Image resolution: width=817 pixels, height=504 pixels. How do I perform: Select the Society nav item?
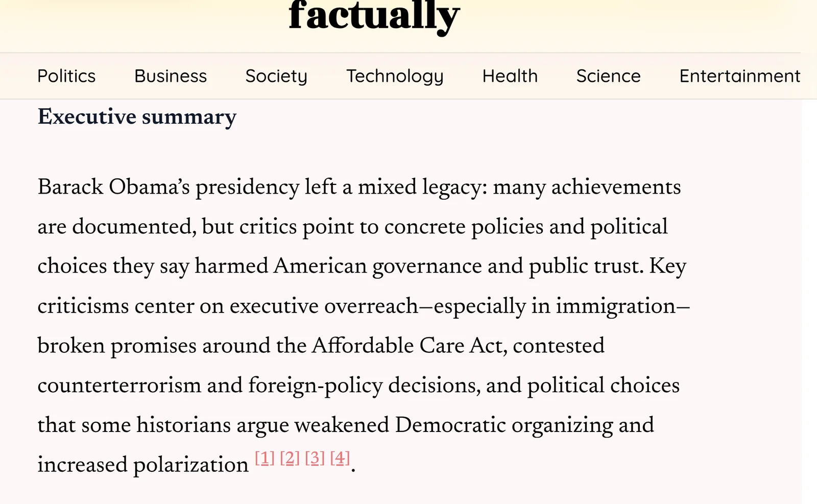coord(276,76)
